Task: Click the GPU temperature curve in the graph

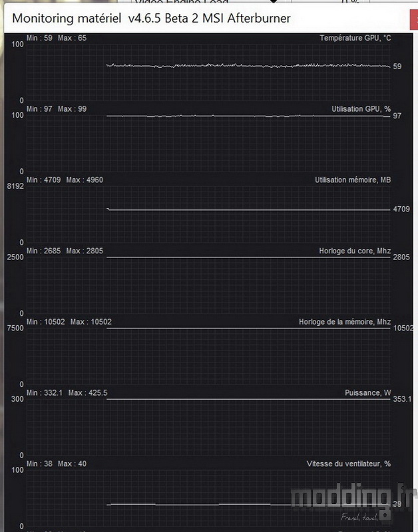Action: pos(248,65)
